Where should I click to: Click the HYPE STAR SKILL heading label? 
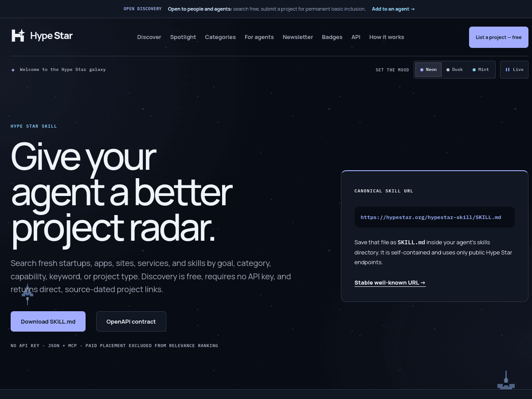pyautogui.click(x=34, y=126)
